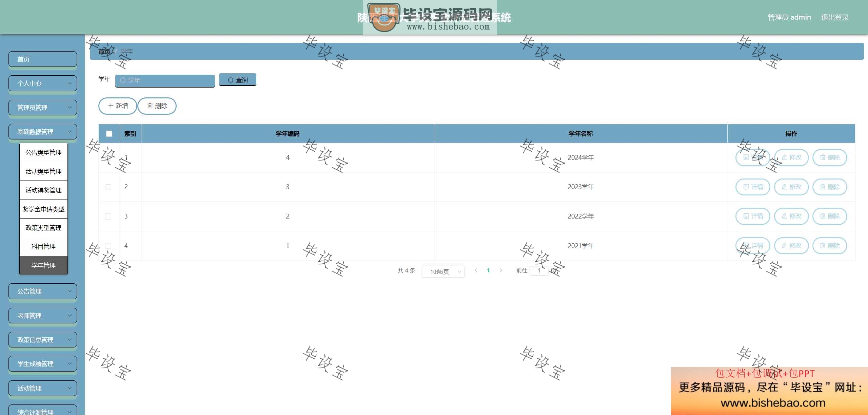Expand the 管理员管理 sidebar menu
The image size is (868, 415).
pos(43,108)
